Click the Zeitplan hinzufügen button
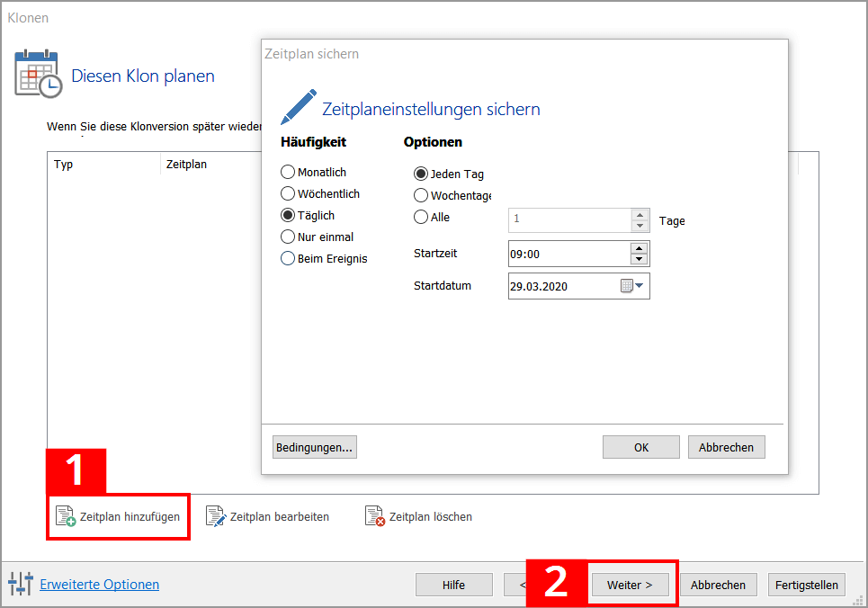Viewport: 868px width, 608px height. pos(119,516)
